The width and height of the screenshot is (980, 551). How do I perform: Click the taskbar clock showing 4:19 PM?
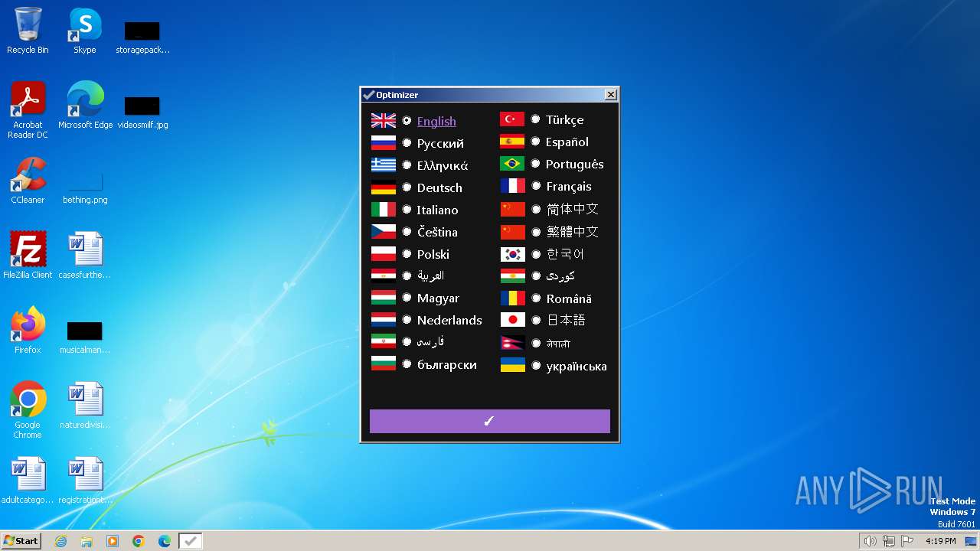tap(940, 541)
